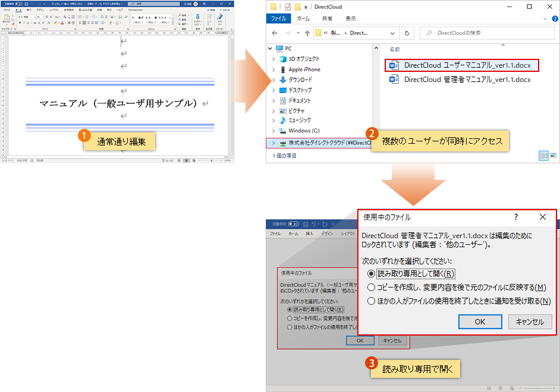The image size is (560, 392).
Task: Click the undo icon in the bottom Word window
Action: point(314,224)
